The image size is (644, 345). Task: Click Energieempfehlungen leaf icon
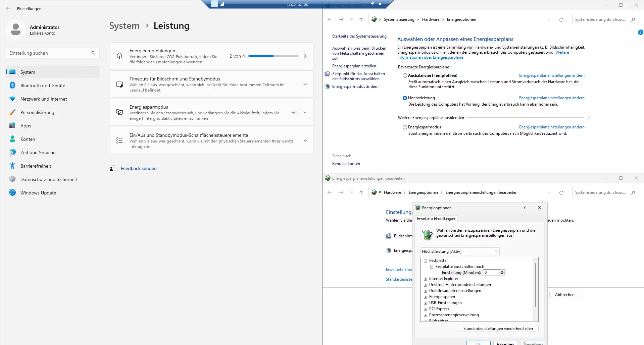tap(119, 56)
